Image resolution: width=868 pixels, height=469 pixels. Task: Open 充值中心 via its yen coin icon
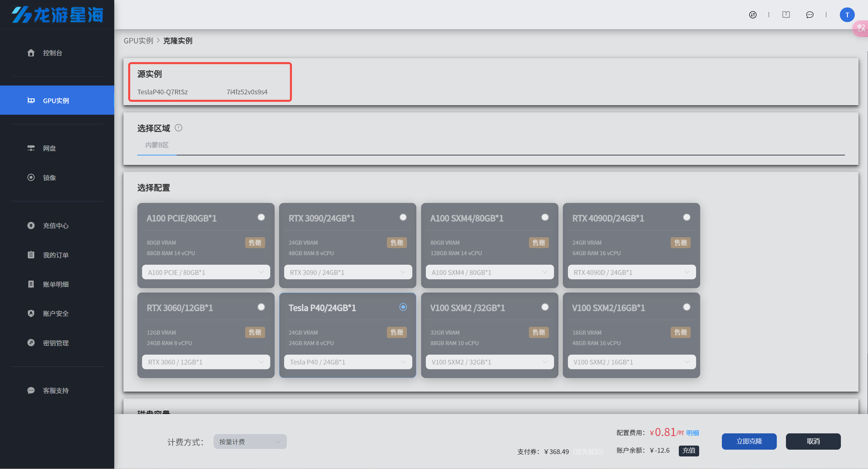pyautogui.click(x=31, y=226)
